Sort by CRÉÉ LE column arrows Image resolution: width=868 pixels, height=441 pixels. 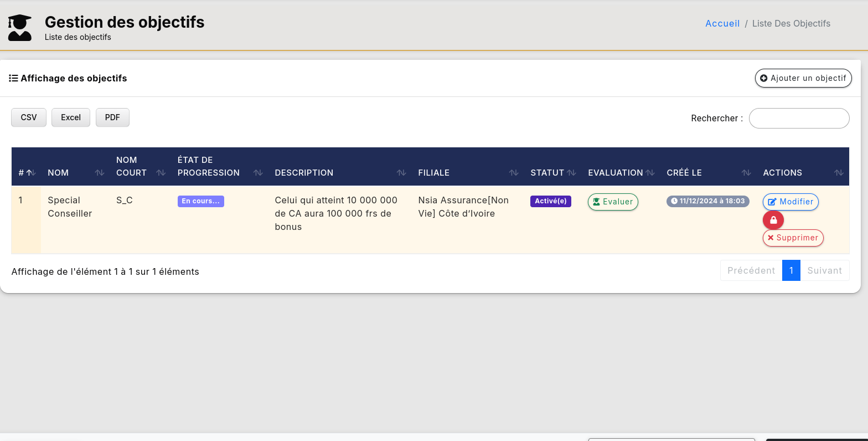[746, 173]
